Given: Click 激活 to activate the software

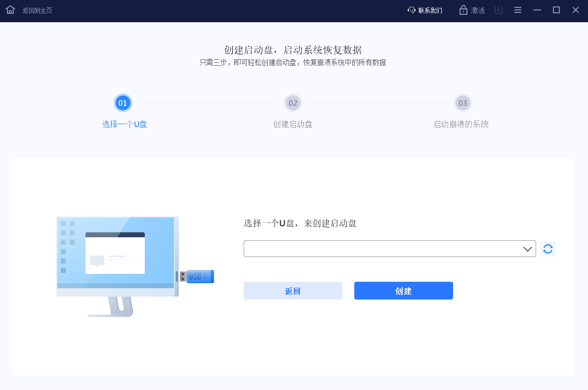Looking at the screenshot, I should point(477,10).
